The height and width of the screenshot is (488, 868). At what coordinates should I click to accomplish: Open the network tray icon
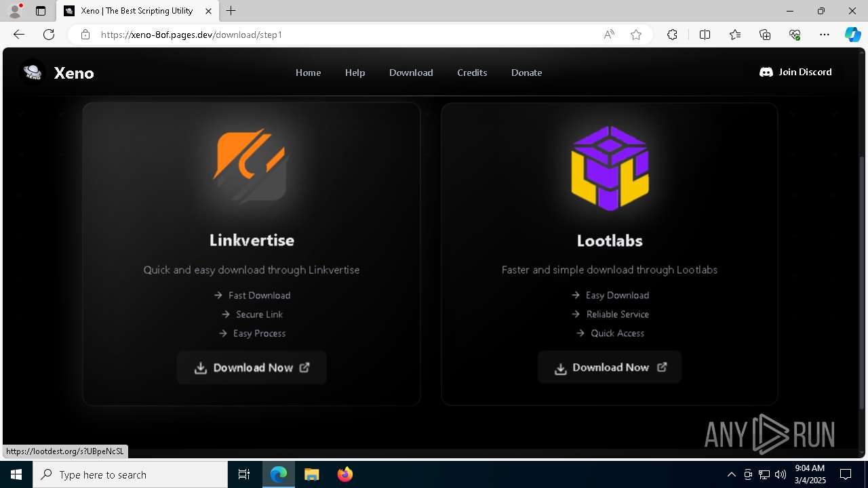(764, 474)
